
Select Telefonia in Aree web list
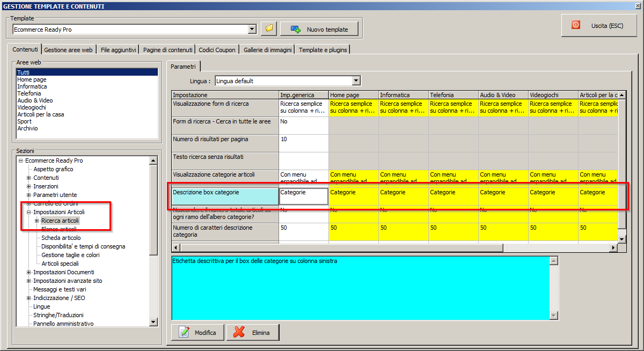(87, 93)
